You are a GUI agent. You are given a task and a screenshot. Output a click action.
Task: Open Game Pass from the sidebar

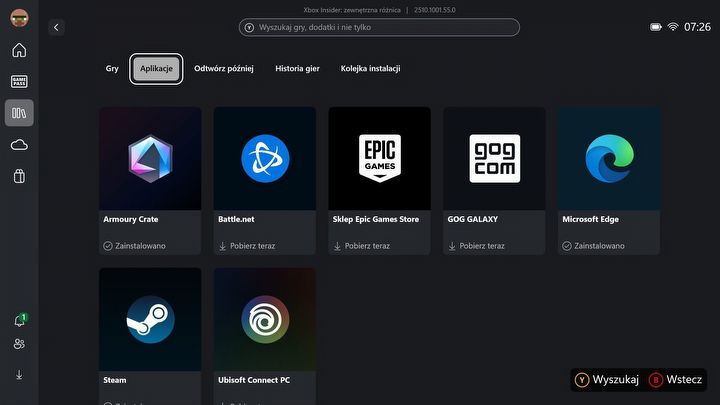(x=19, y=81)
